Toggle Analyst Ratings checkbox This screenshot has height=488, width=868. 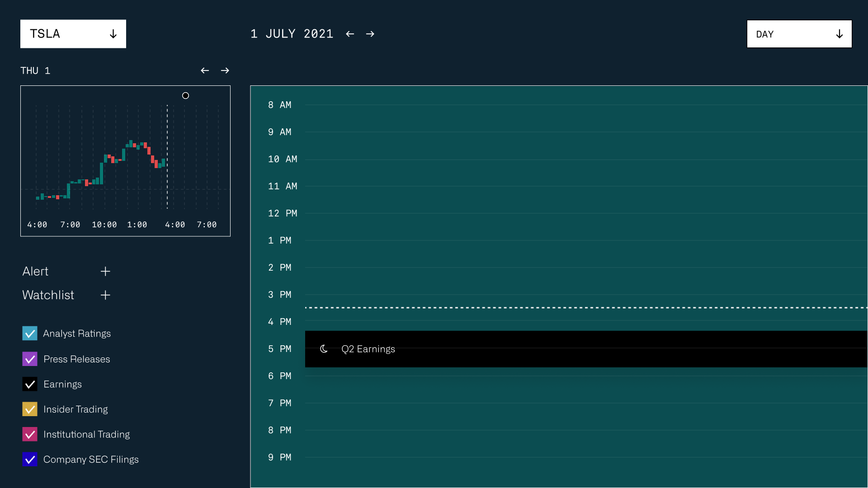coord(30,333)
